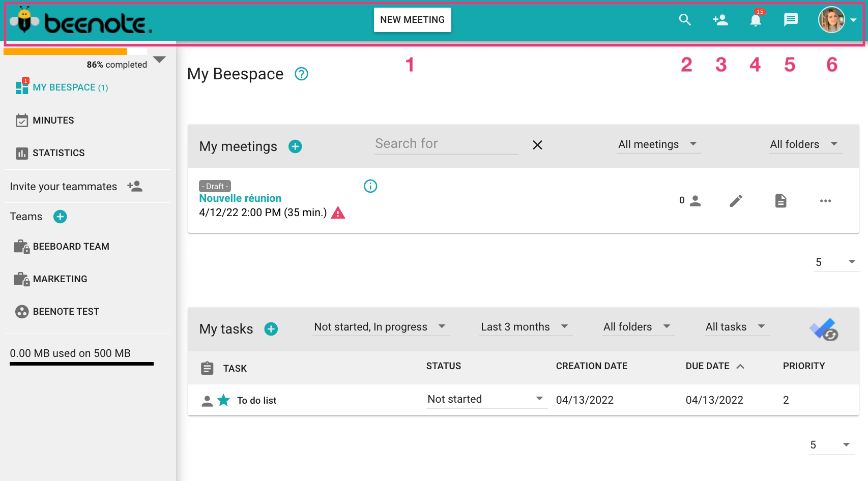Image resolution: width=868 pixels, height=481 pixels.
Task: Click Invite your teammates link
Action: [64, 187]
